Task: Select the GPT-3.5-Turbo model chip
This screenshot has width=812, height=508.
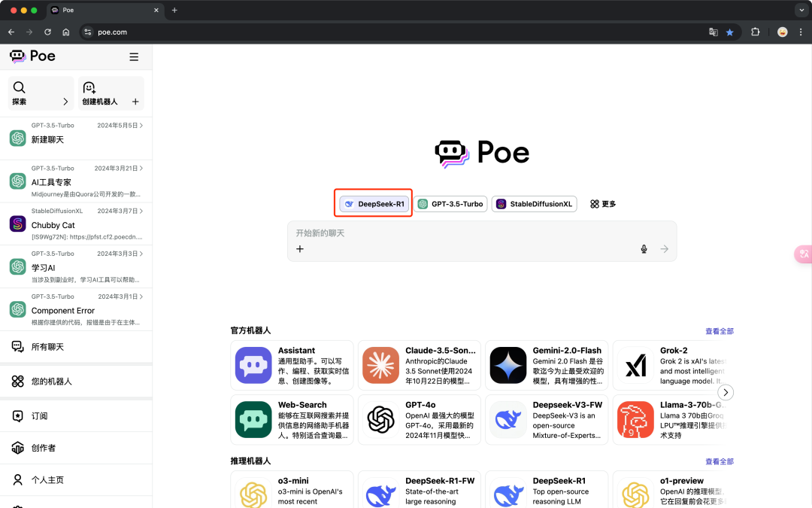Action: (x=451, y=203)
